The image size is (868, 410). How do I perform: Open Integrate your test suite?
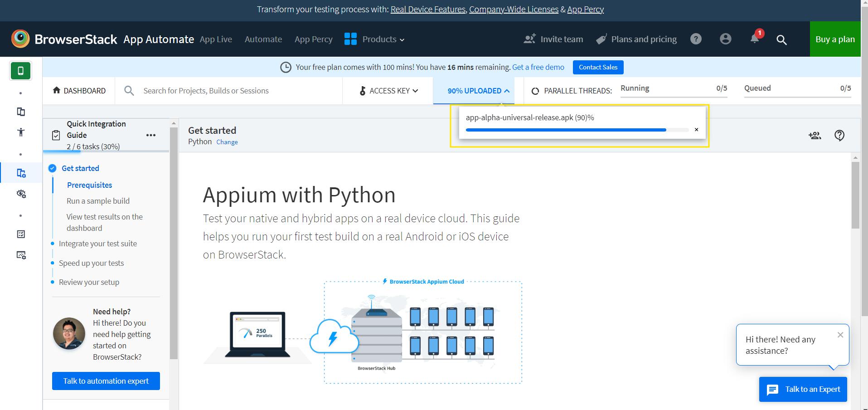98,244
